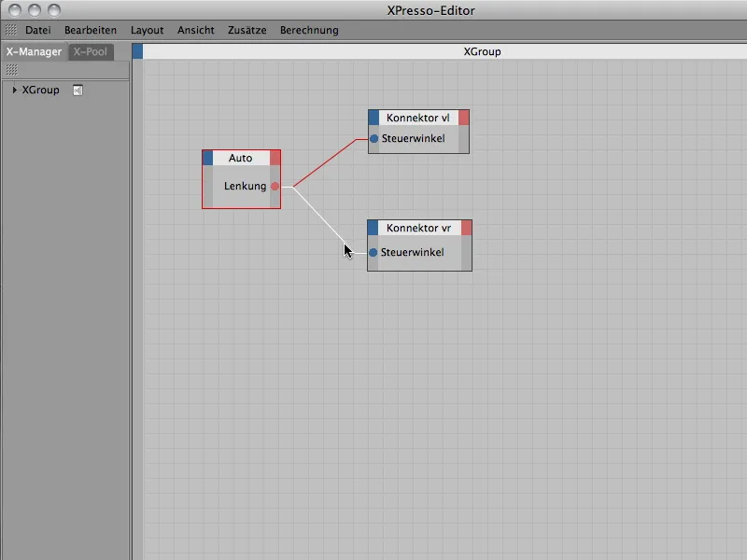Expand the XGroup tree item

14,90
